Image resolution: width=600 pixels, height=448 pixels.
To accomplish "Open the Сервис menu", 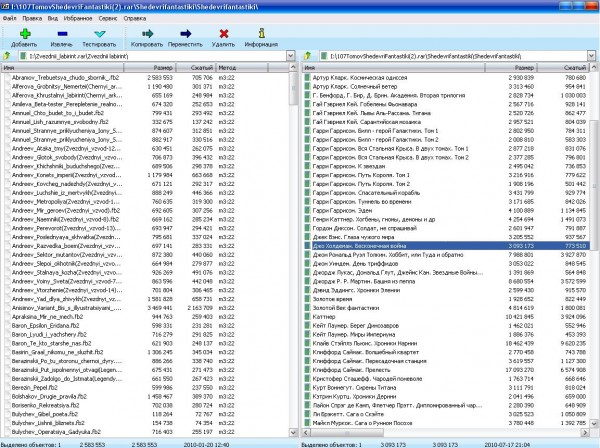I will 108,18.
